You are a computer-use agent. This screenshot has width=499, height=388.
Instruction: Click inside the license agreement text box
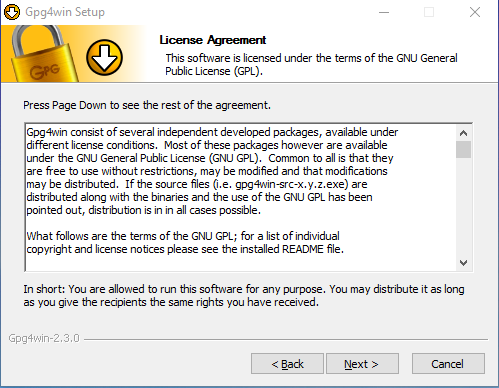(241, 197)
